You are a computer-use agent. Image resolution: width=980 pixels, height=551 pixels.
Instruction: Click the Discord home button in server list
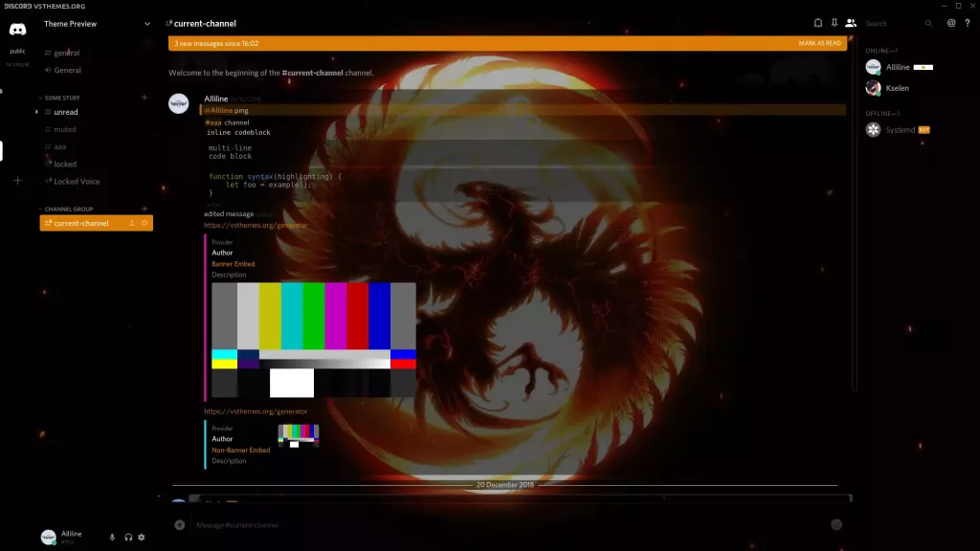16,30
